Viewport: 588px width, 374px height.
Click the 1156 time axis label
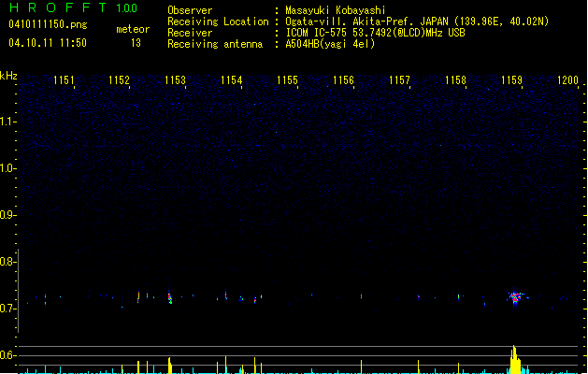click(343, 80)
